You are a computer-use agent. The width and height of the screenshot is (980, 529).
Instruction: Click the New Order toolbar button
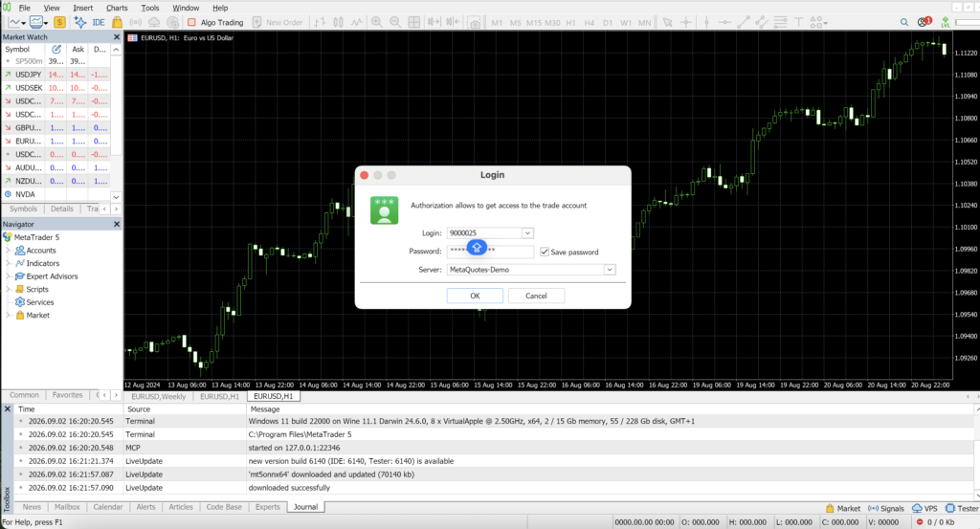278,23
